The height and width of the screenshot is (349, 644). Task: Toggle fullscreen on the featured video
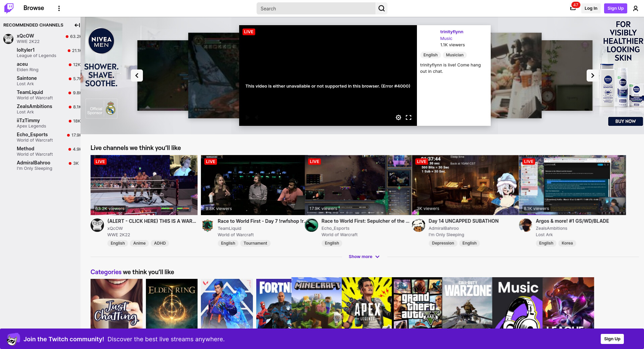[x=409, y=117]
